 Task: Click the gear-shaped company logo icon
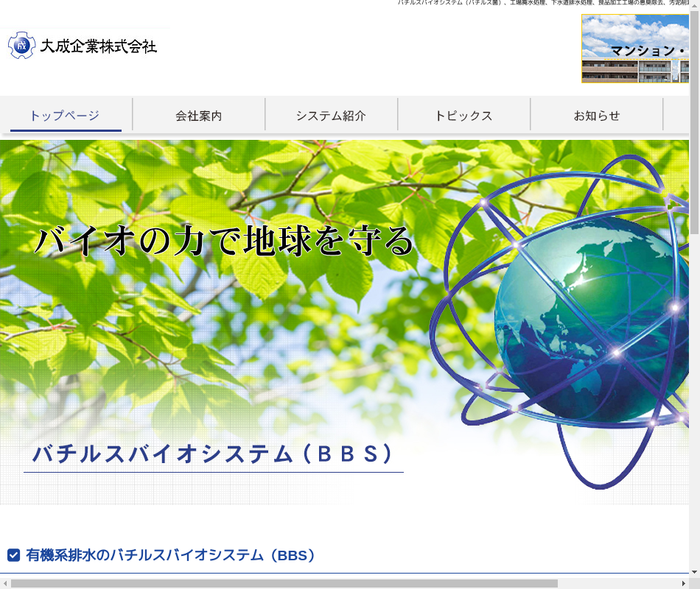[21, 46]
